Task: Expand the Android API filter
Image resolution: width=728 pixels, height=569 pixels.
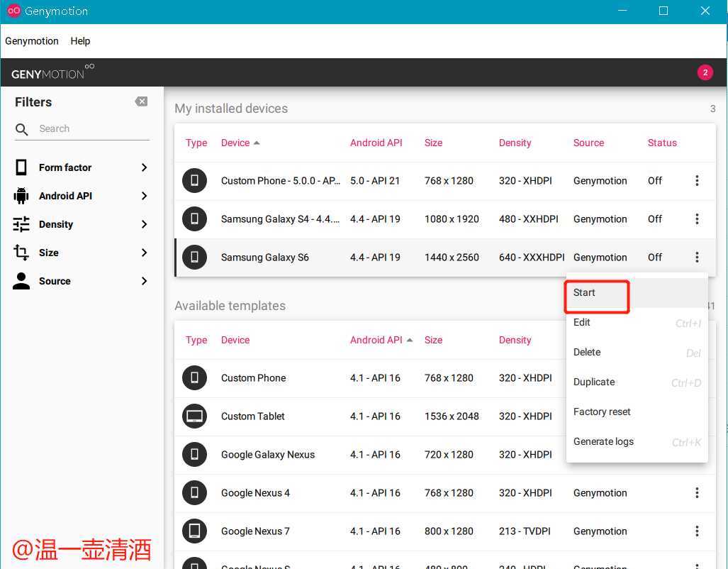Action: tap(144, 196)
